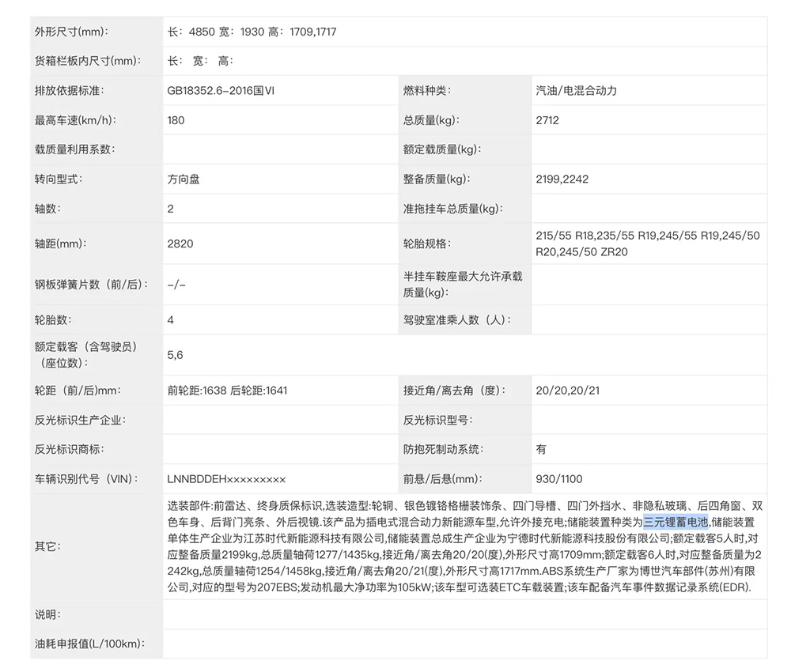Image resolution: width=791 pixels, height=672 pixels.
Task: Select the GB18352.6-2016国VI emission standard value
Action: click(x=221, y=91)
